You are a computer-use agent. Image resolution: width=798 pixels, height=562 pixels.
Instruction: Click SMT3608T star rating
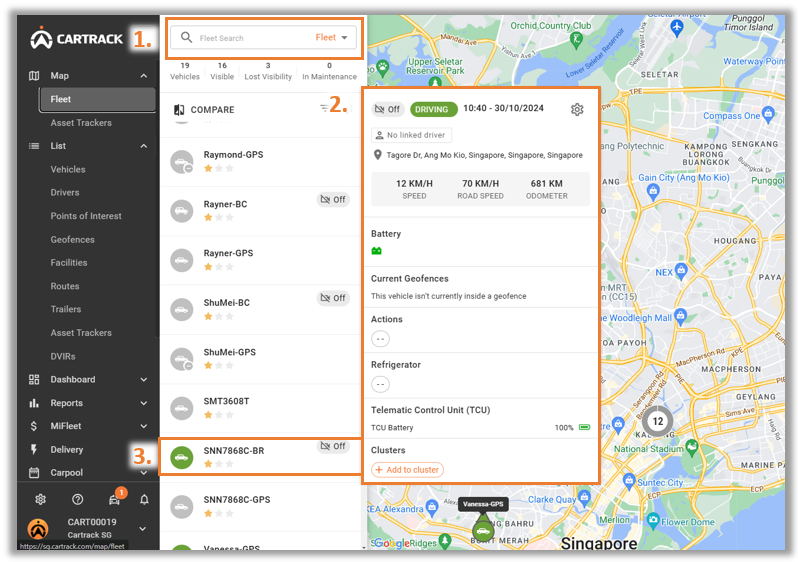(218, 415)
